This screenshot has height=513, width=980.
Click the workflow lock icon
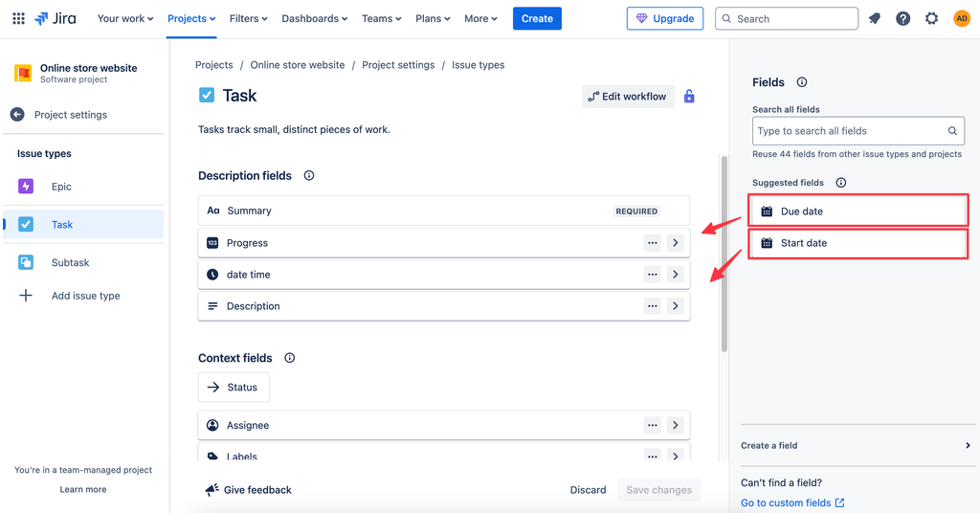[689, 97]
